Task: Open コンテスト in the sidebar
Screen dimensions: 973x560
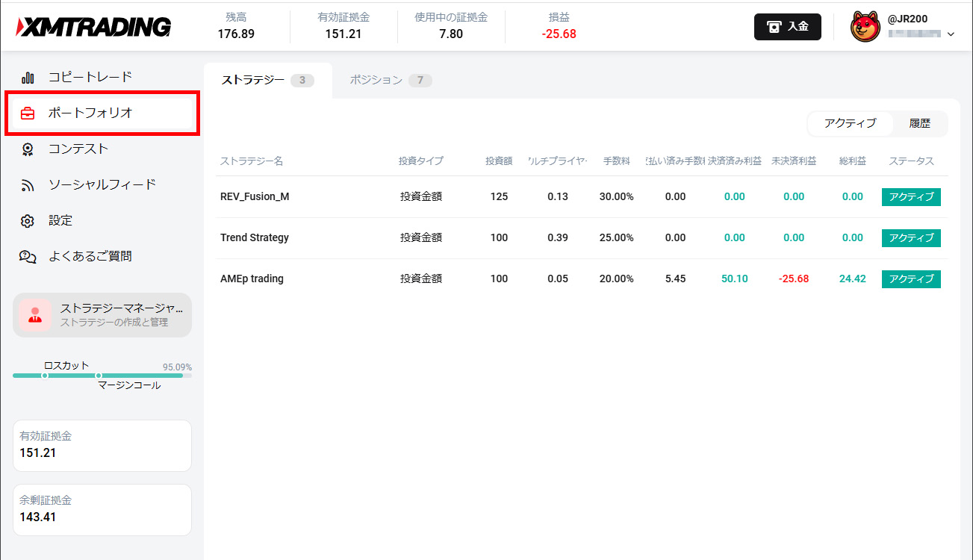Action: [x=78, y=149]
